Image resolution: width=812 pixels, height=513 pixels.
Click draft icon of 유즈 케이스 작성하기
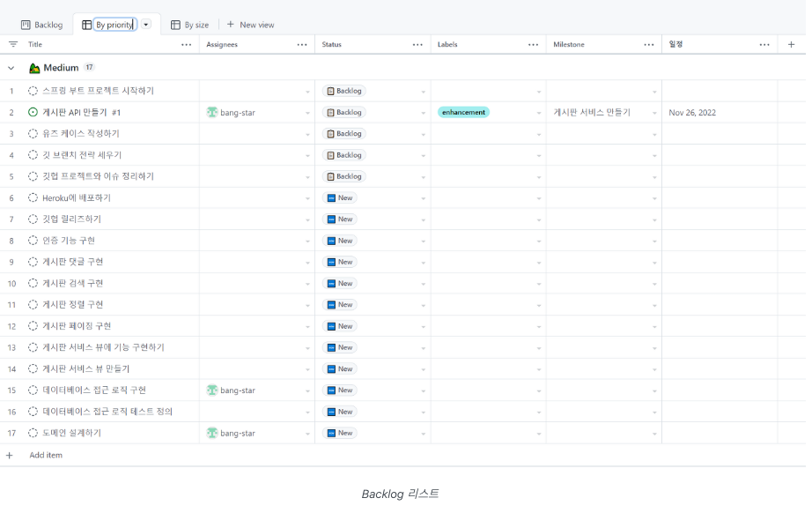33,134
